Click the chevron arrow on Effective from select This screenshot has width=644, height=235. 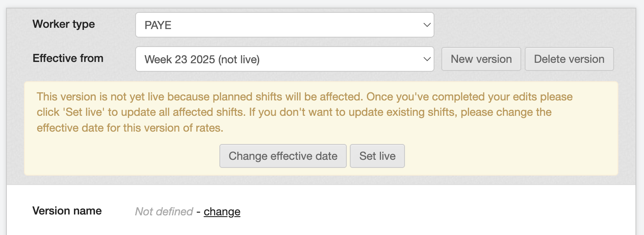426,59
